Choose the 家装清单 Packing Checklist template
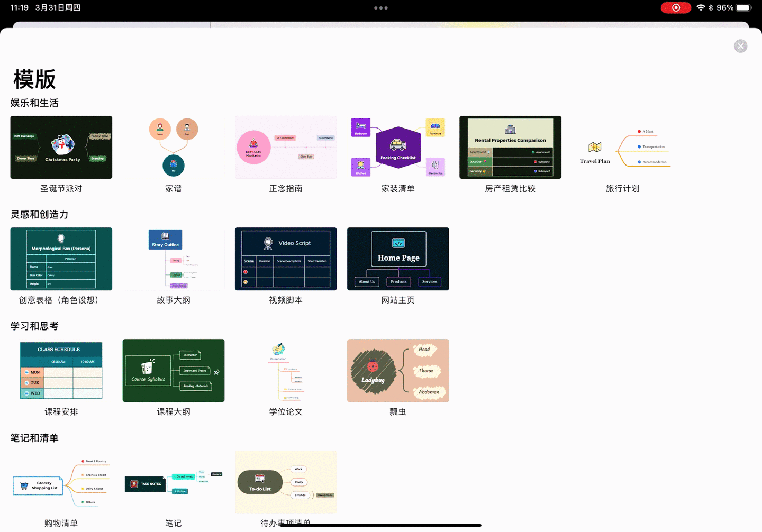Image resolution: width=762 pixels, height=532 pixels. [x=398, y=147]
